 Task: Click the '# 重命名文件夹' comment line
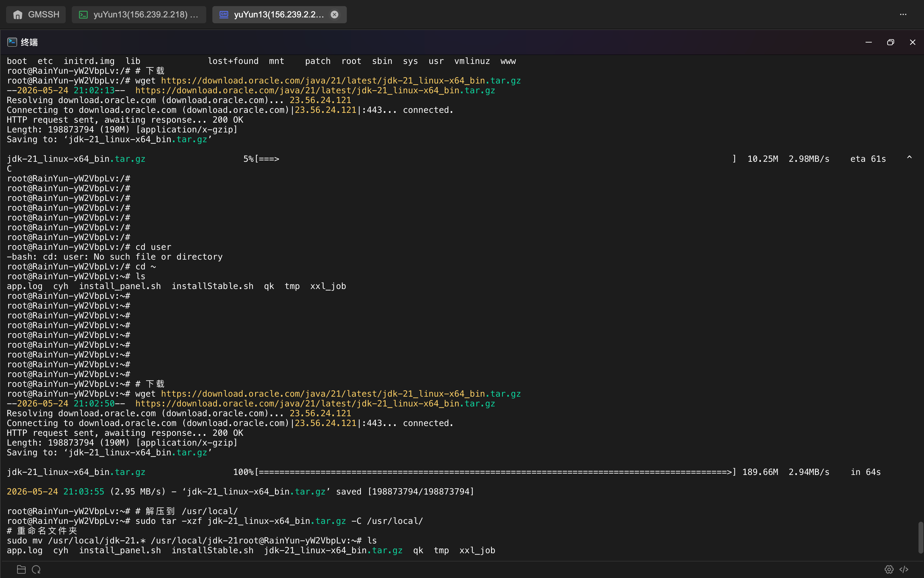click(42, 531)
